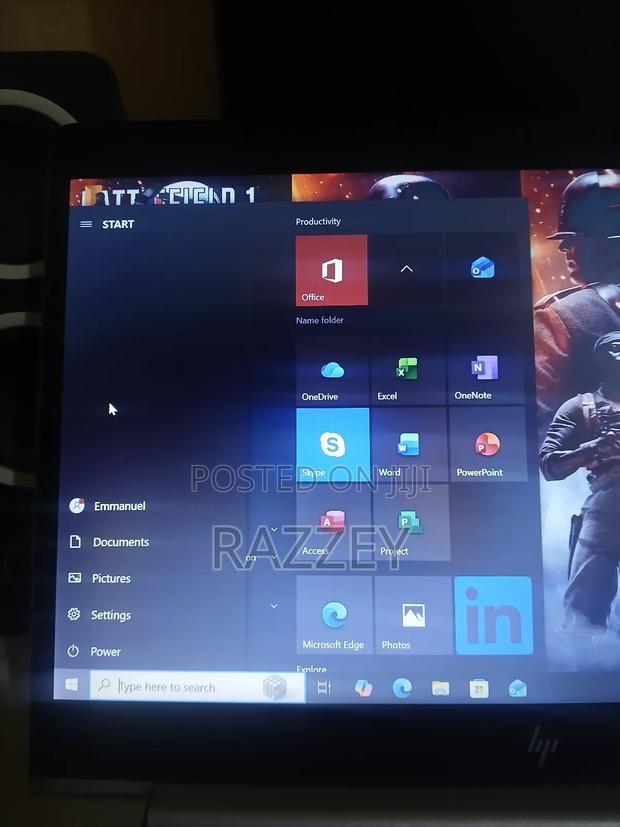Open Settings from the Start sidebar
620x827 pixels.
point(99,614)
